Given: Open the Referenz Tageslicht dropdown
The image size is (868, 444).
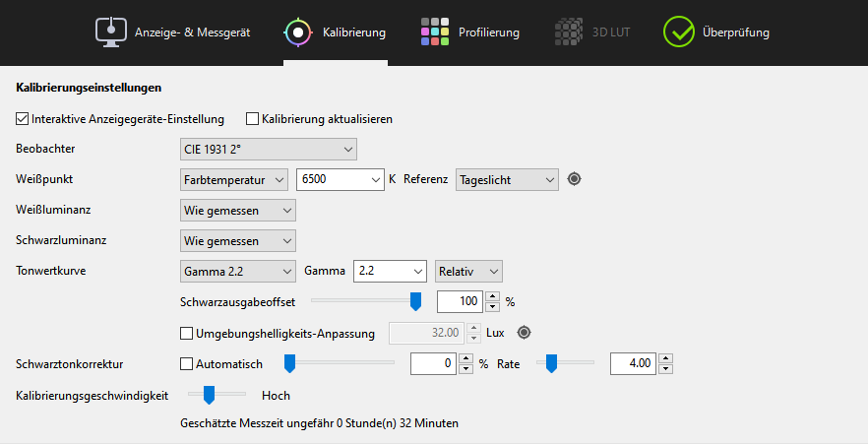Looking at the screenshot, I should (507, 180).
